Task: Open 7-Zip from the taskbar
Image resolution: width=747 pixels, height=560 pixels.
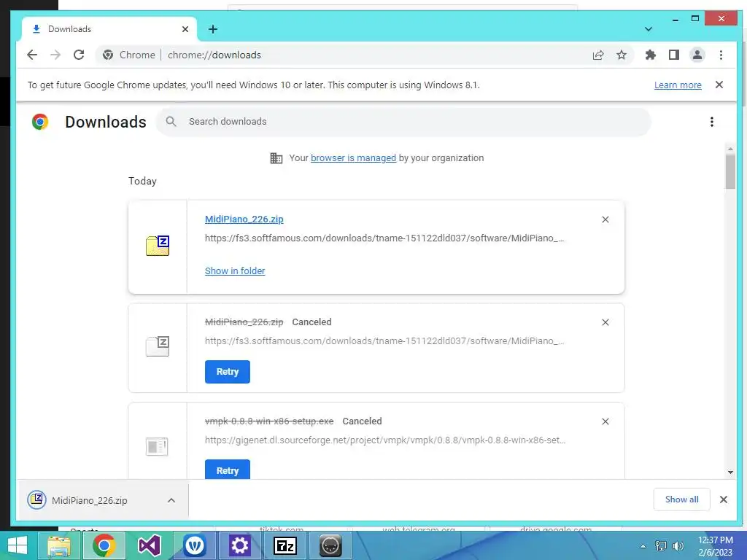Action: (285, 545)
